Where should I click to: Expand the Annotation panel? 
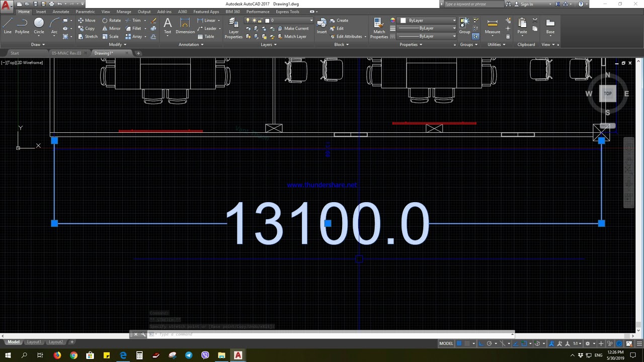click(191, 44)
